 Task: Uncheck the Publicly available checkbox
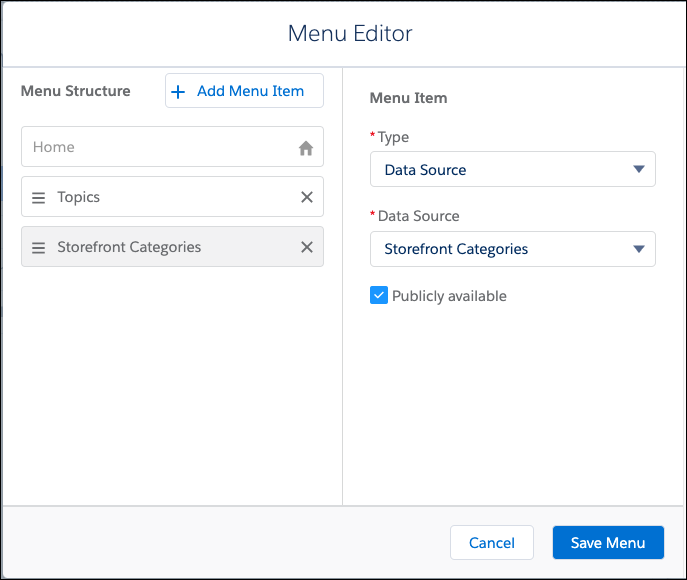pos(379,295)
